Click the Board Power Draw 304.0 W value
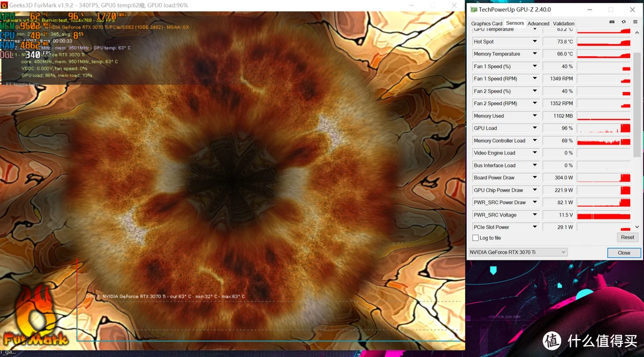This screenshot has height=357, width=644. click(x=559, y=178)
